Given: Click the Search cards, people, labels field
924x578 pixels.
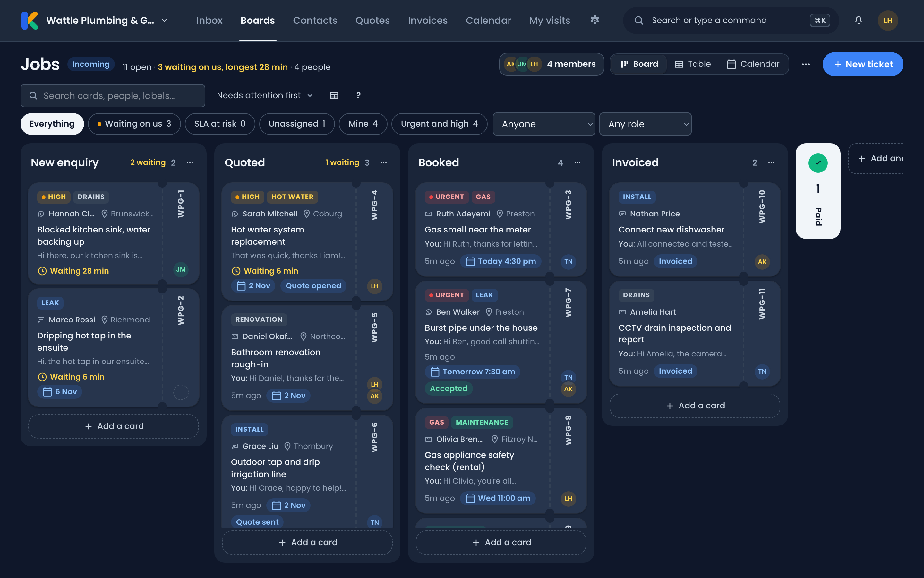Looking at the screenshot, I should [113, 96].
